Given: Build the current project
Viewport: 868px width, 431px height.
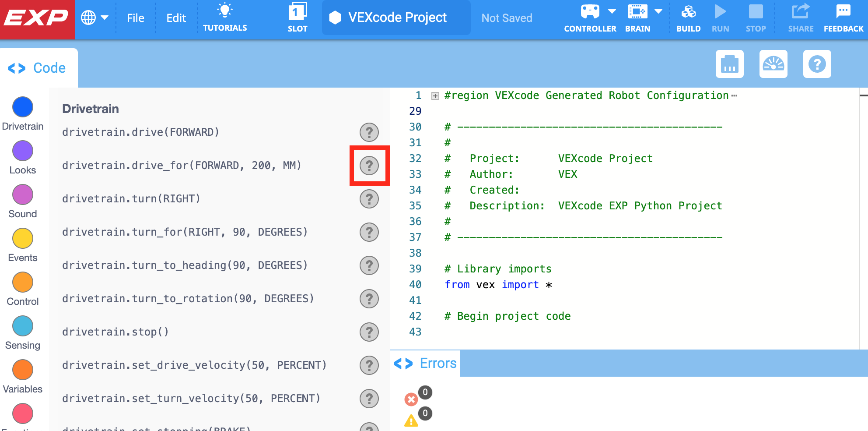Looking at the screenshot, I should pos(688,18).
